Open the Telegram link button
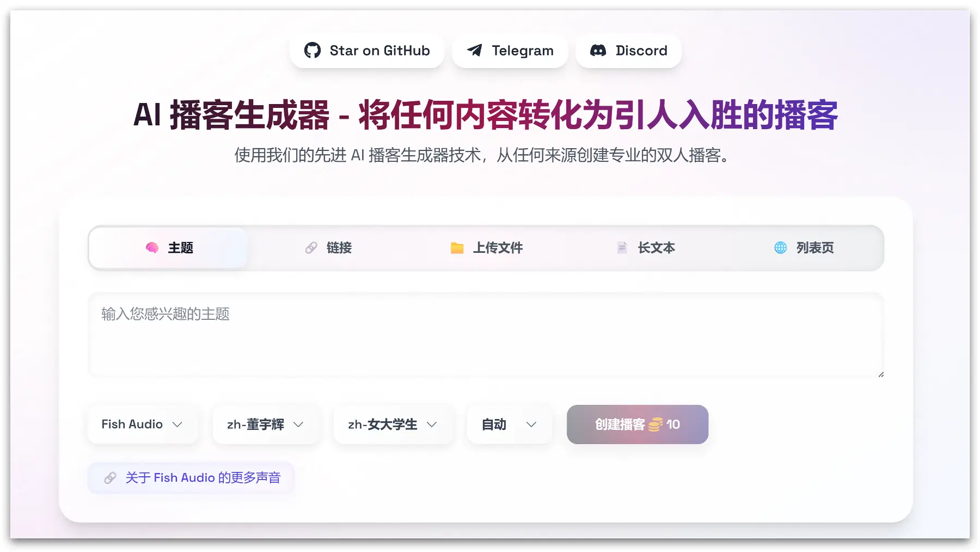This screenshot has height=552, width=980. tap(510, 51)
